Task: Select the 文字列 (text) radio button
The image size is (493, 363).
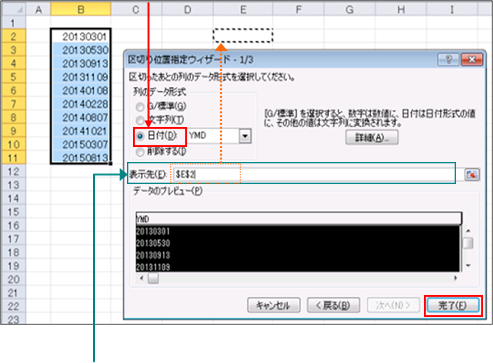Action: 140,120
